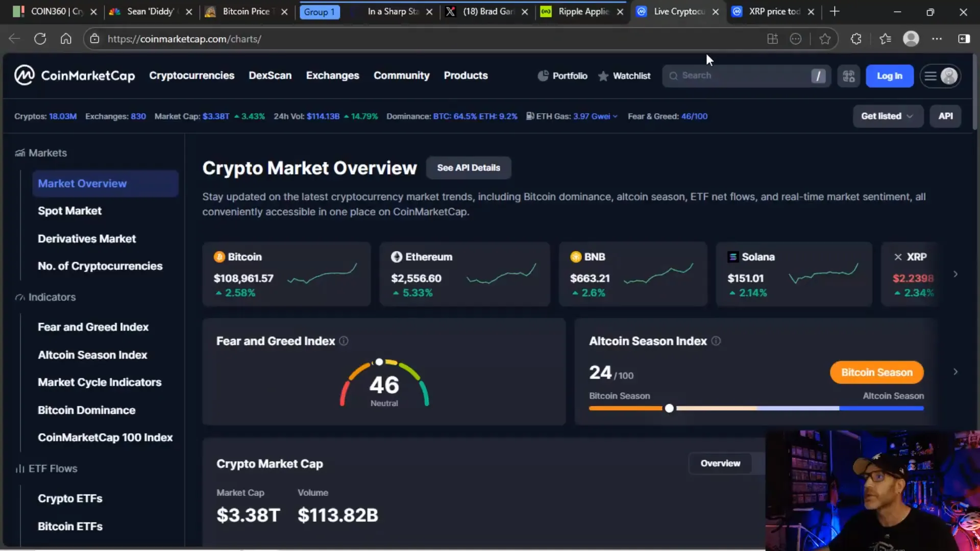Screen dimensions: 980x551
Task: Select Group 1 tab group
Action: (x=320, y=12)
